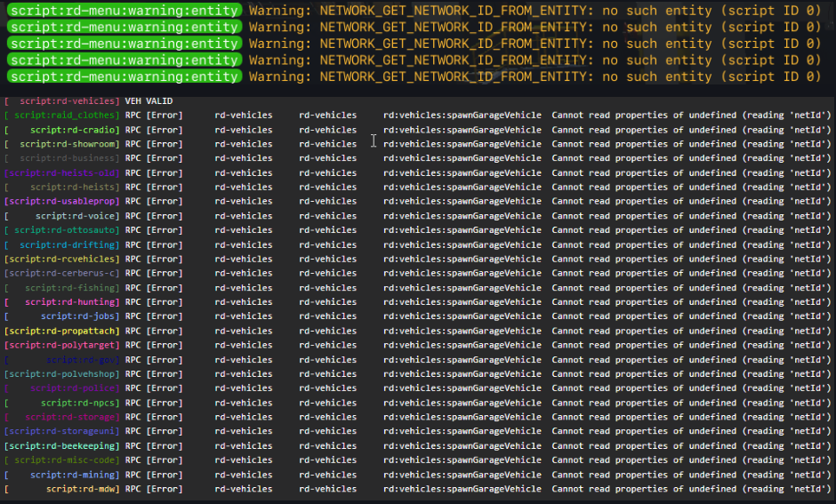
Task: Click the 'script:rd-storageuni' log label
Action: click(62, 431)
